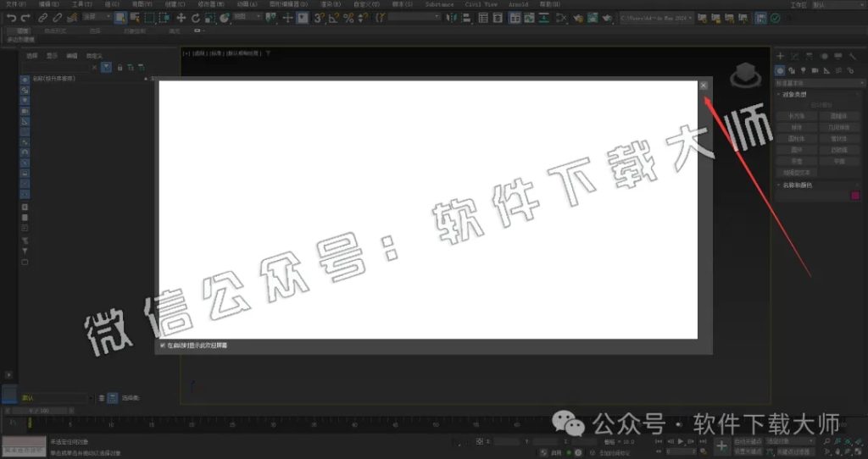Viewport: 868px width, 459px height.
Task: Open the Render Setup teapot icon
Action: [578, 19]
